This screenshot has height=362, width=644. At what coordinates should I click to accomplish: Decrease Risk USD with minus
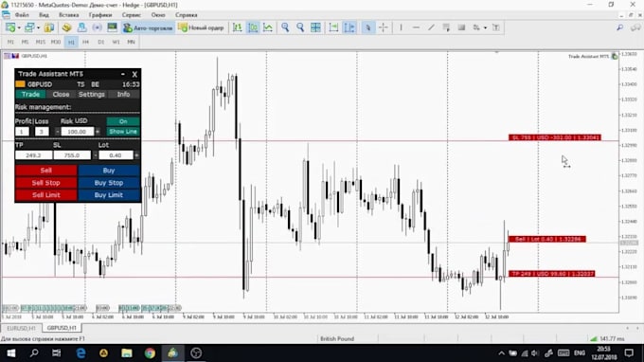coord(57,132)
